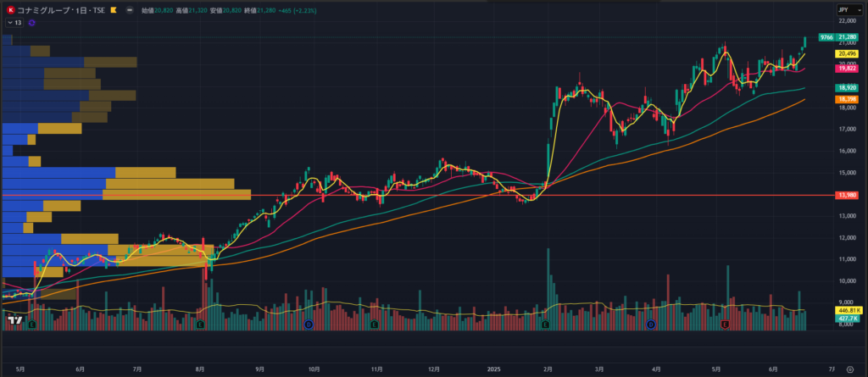This screenshot has height=377, width=868.
Task: Click the 終値 21,280 close value
Action: pos(259,10)
